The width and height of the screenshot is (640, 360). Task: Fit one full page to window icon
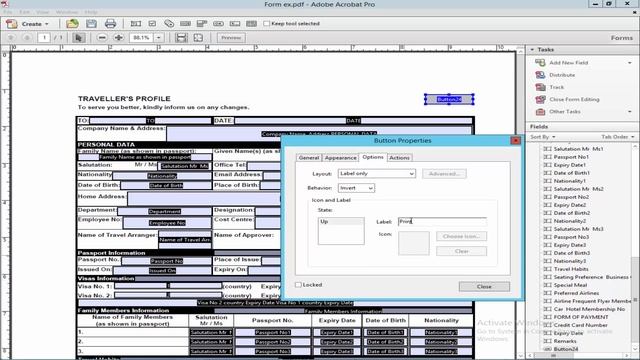[198, 38]
